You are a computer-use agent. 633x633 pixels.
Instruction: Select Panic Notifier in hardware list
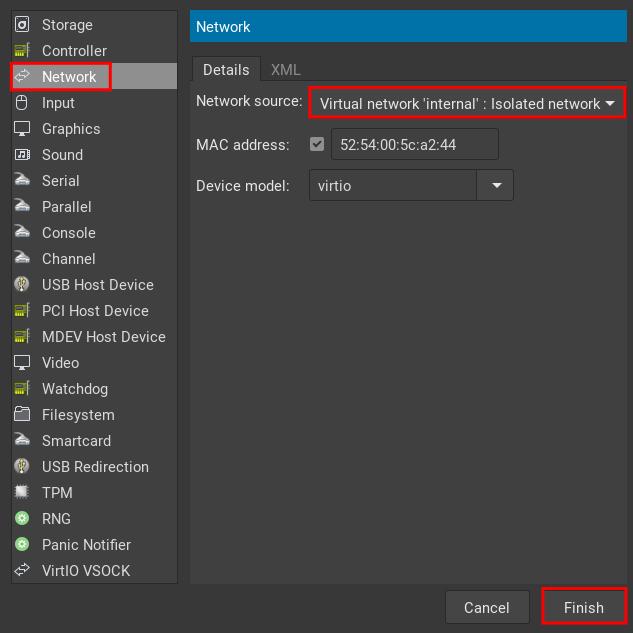point(86,545)
